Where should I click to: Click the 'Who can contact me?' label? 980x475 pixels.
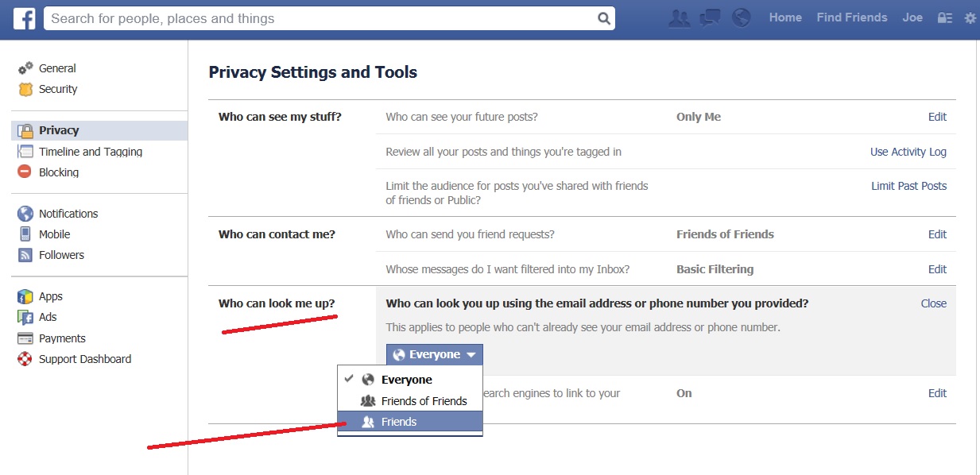point(277,234)
